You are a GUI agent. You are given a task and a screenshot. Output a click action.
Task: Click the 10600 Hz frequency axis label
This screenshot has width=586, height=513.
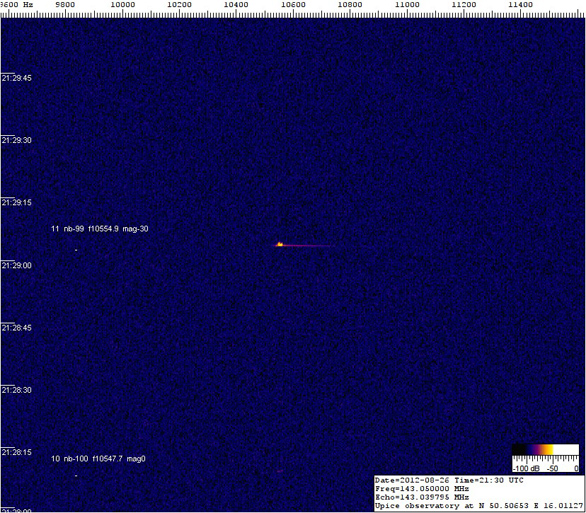click(x=293, y=4)
